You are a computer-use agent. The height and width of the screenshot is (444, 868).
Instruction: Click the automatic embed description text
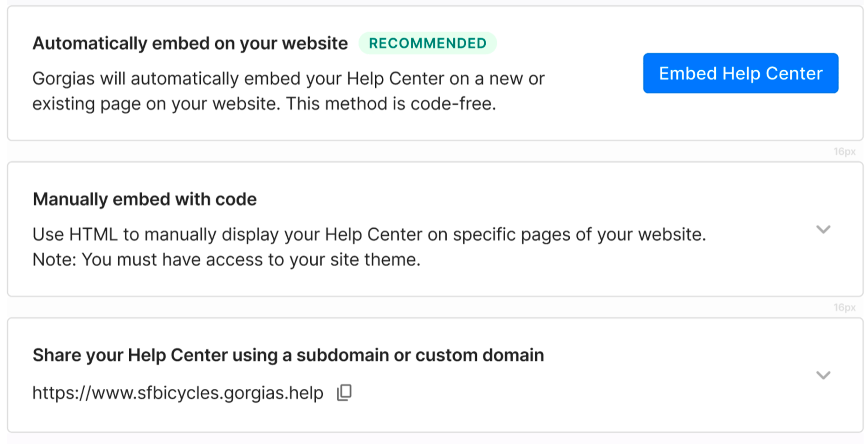(x=288, y=90)
